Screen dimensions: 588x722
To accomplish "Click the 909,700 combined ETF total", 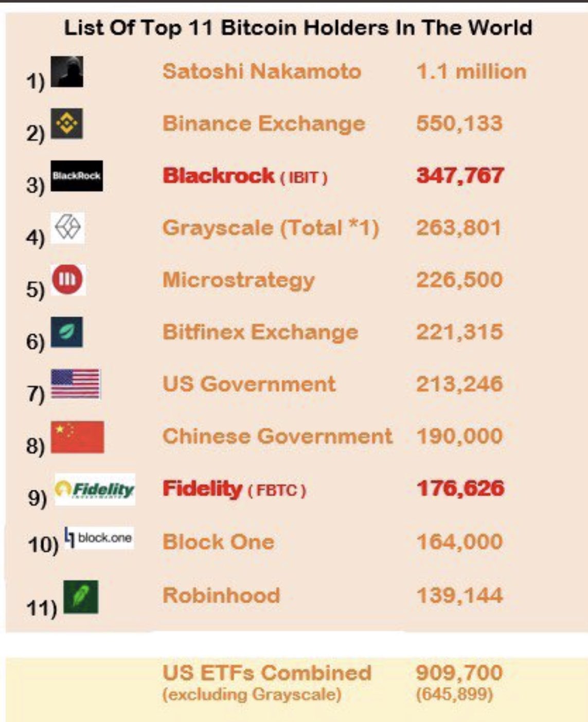I will coord(459,673).
